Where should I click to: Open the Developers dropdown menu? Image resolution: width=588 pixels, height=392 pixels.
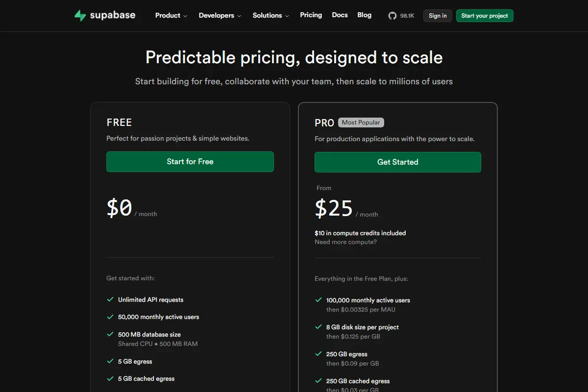[220, 15]
